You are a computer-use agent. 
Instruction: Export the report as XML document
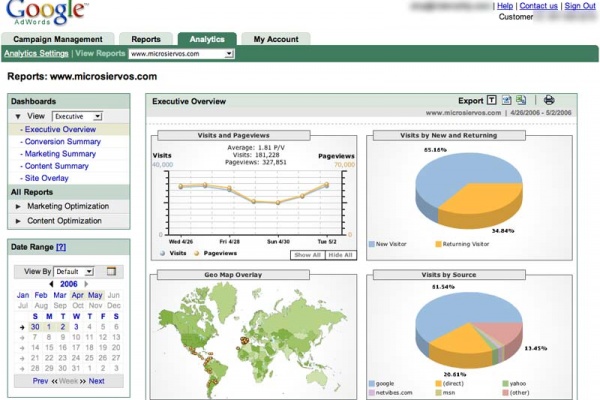(x=507, y=100)
